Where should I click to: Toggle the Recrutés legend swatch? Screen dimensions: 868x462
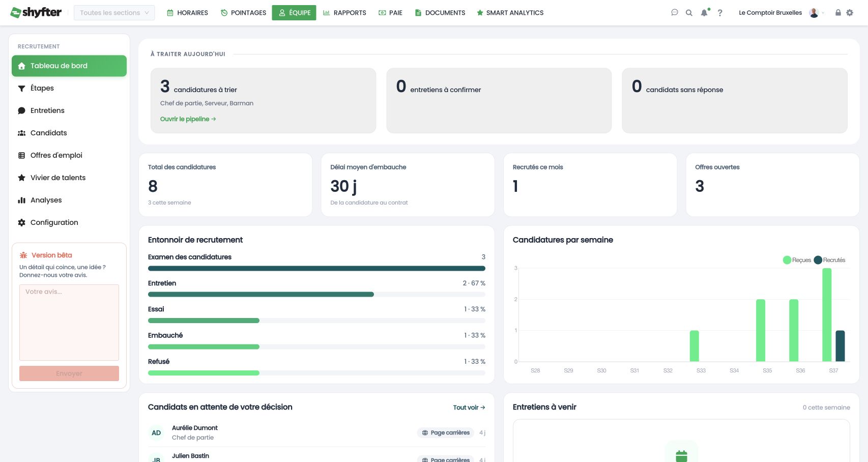(818, 260)
